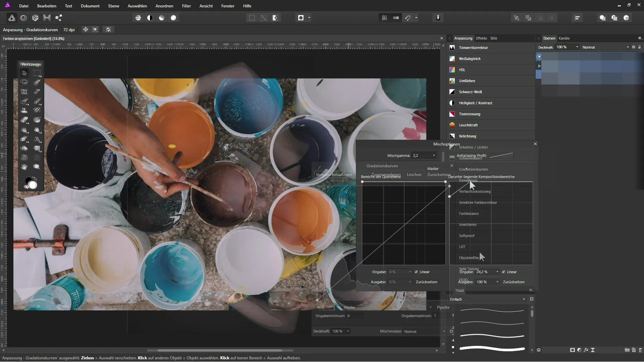Expand the layer group arrow in Ebenen
Screen dimensions: 644x362
click(539, 66)
